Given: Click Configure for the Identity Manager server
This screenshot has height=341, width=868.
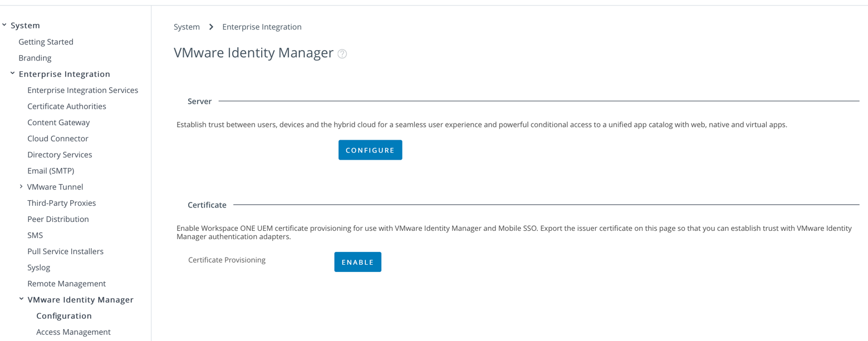Looking at the screenshot, I should click(370, 150).
